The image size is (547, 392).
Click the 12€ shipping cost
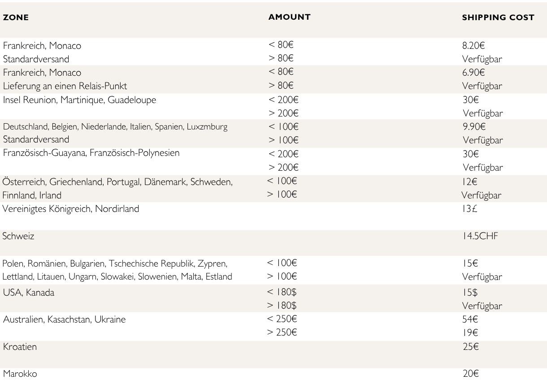(469, 181)
